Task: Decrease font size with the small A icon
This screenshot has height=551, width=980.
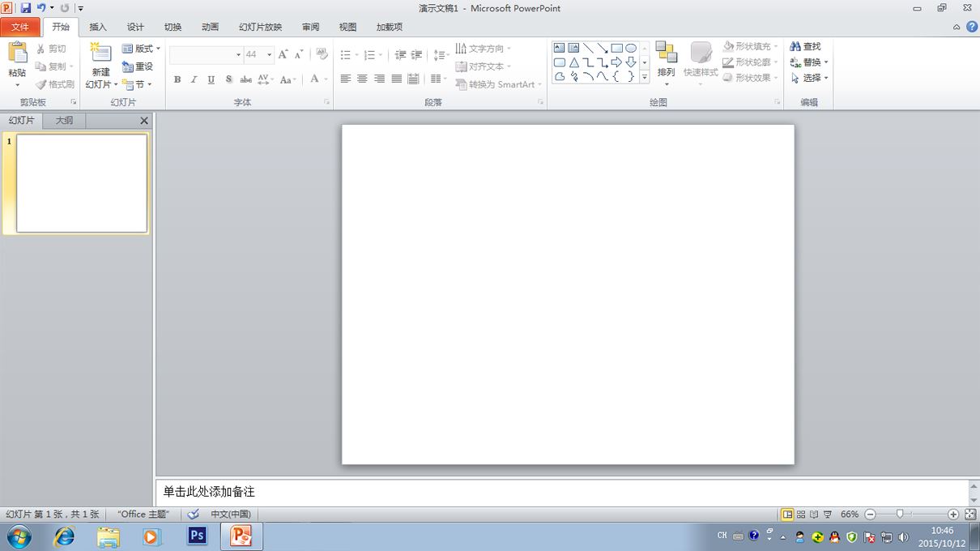Action: [299, 55]
